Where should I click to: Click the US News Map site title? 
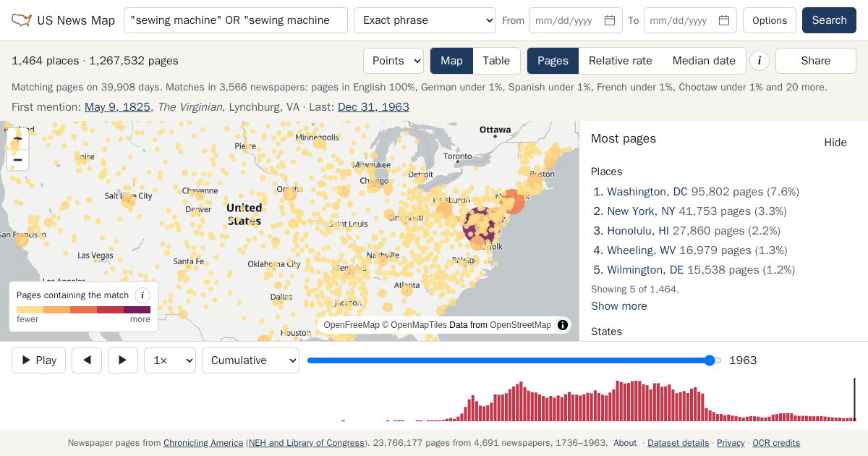76,20
